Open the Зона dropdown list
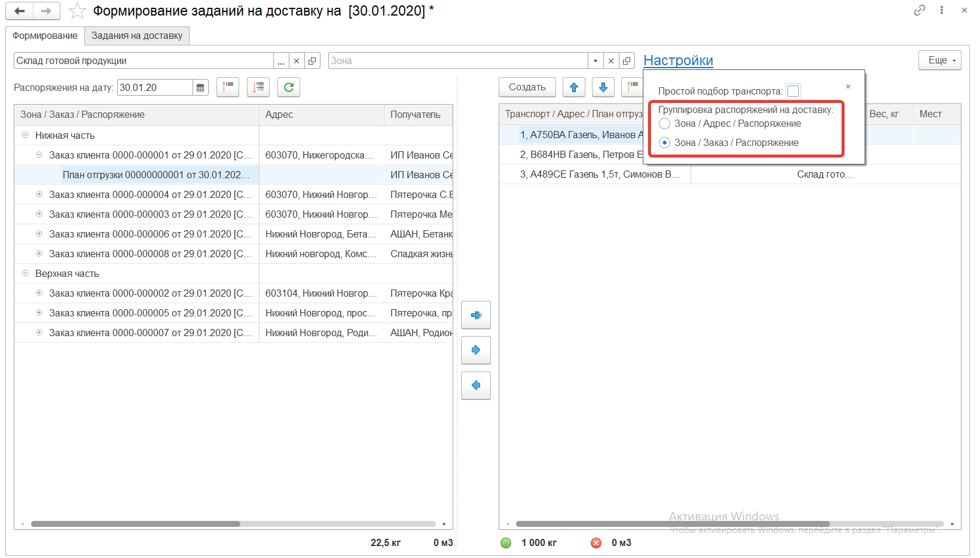This screenshot has height=558, width=980. click(x=595, y=61)
